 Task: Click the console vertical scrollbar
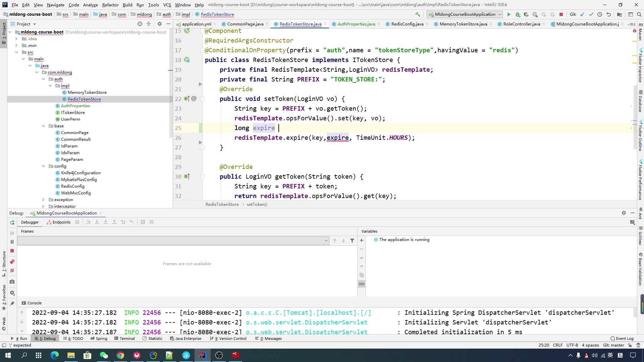(x=635, y=313)
